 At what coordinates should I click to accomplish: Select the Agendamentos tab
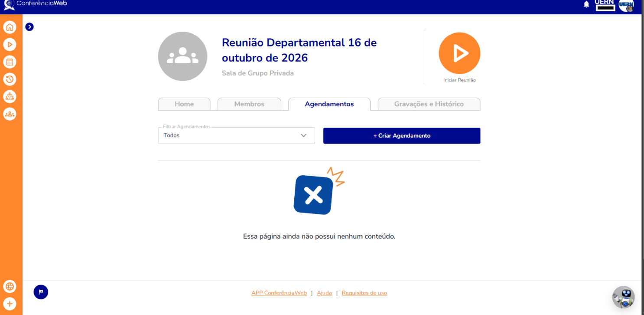pyautogui.click(x=329, y=104)
